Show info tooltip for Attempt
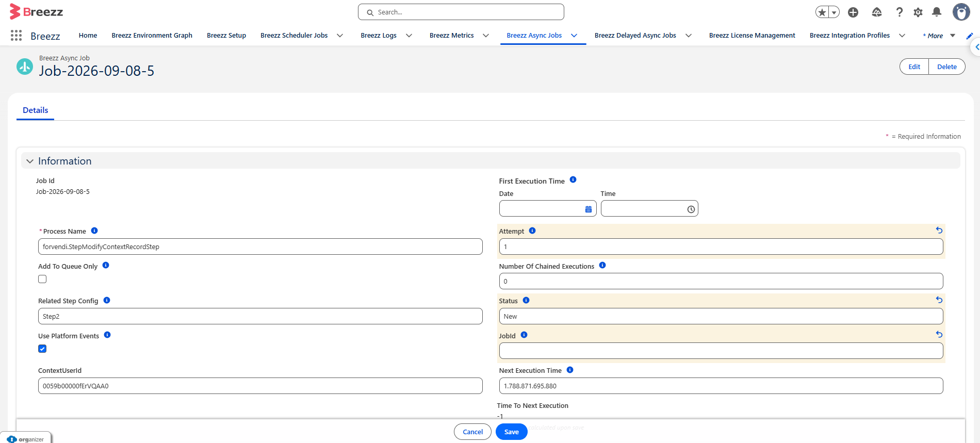The height and width of the screenshot is (443, 980). click(x=532, y=231)
